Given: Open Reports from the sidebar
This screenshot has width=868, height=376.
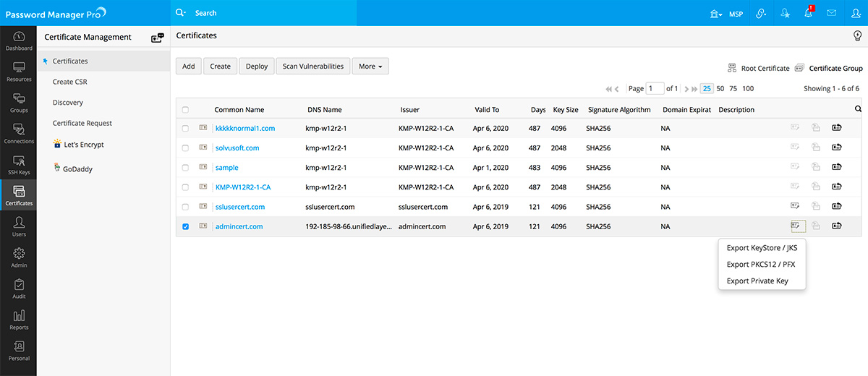Looking at the screenshot, I should (19, 320).
